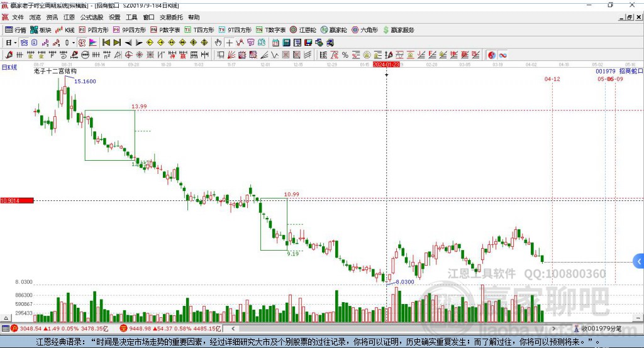Select the percent % tool icon
Viewport: 644px width, 348px height.
pos(345,55)
